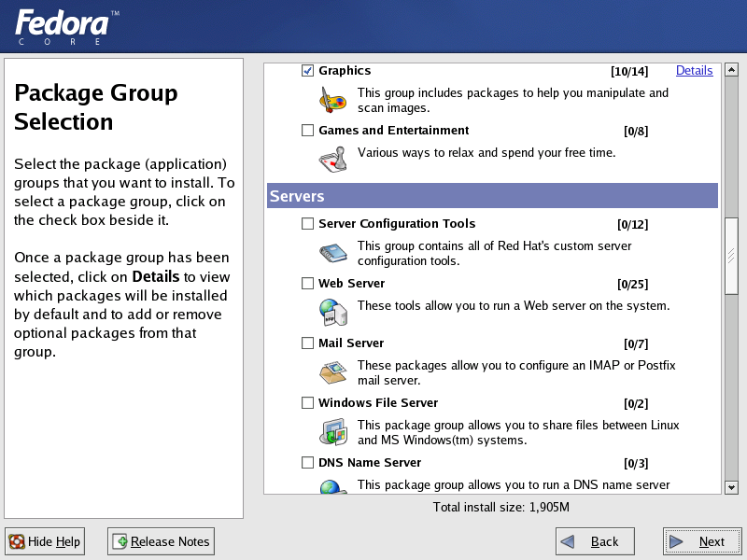
Task: Click the DNS Name Server globe icon
Action: [333, 487]
